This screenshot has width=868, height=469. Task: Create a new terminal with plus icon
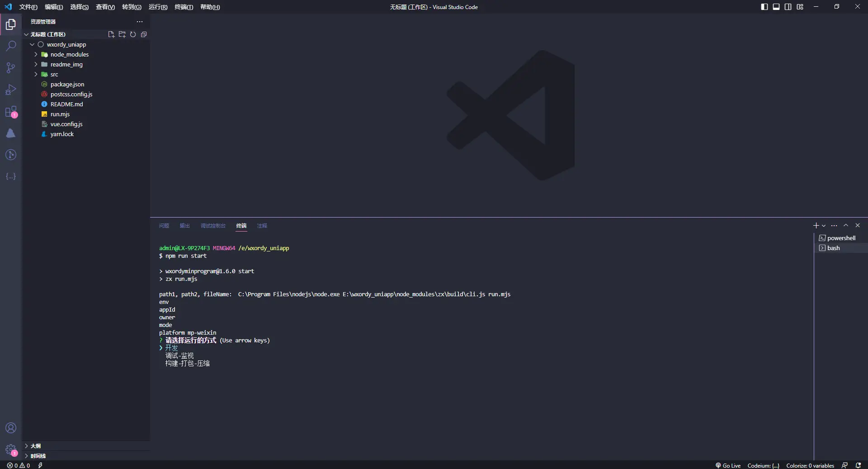click(816, 225)
